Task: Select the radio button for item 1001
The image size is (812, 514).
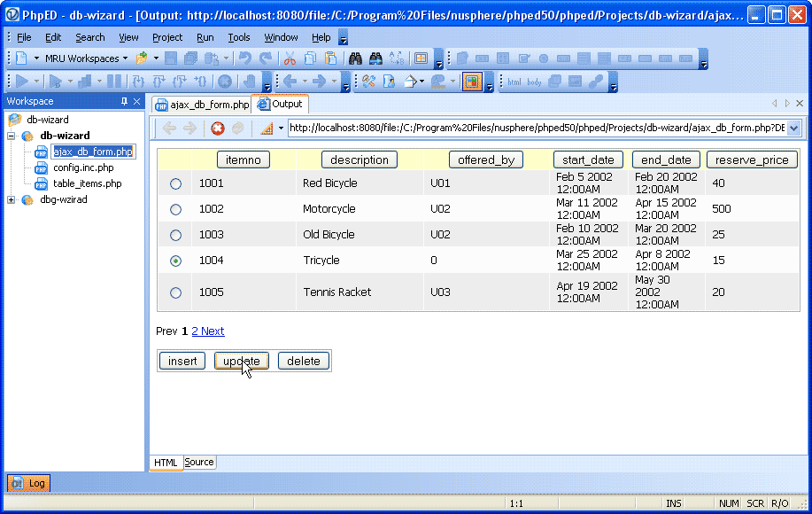Action: pos(174,183)
